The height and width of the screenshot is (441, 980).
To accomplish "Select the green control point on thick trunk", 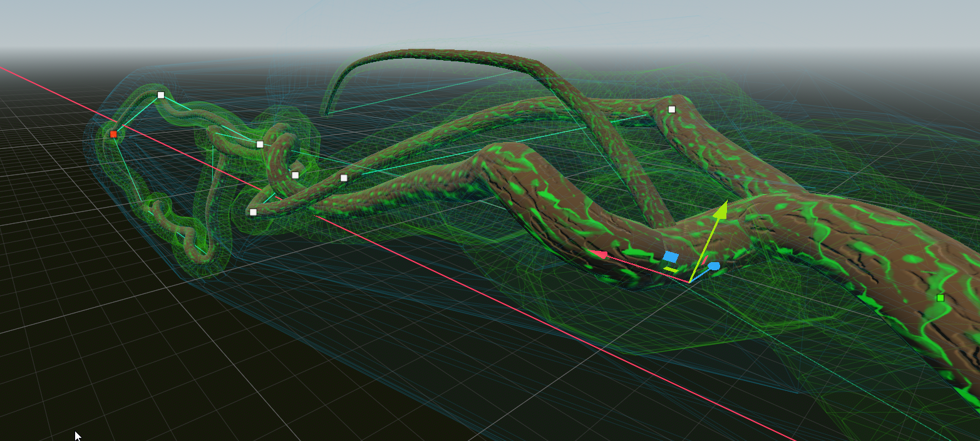I will click(x=940, y=298).
